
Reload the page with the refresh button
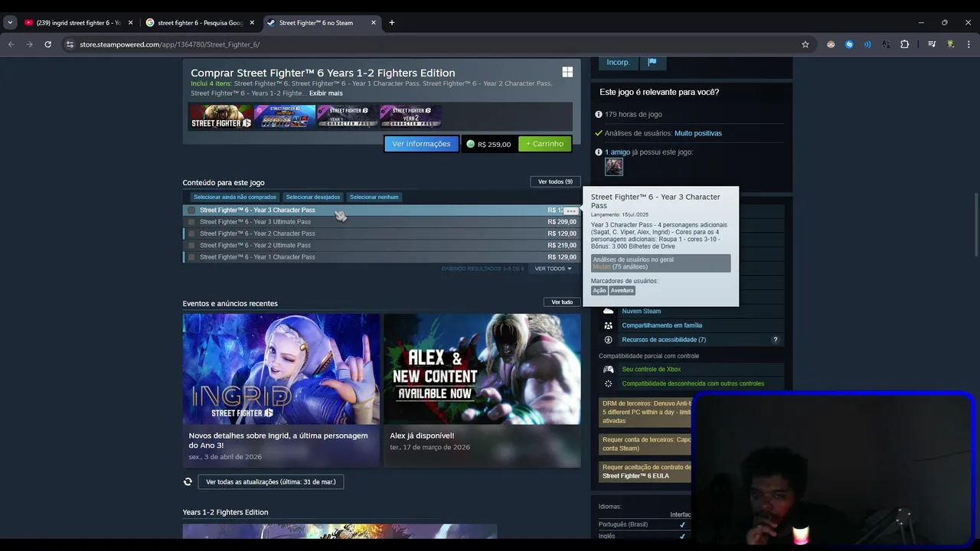coord(48,44)
